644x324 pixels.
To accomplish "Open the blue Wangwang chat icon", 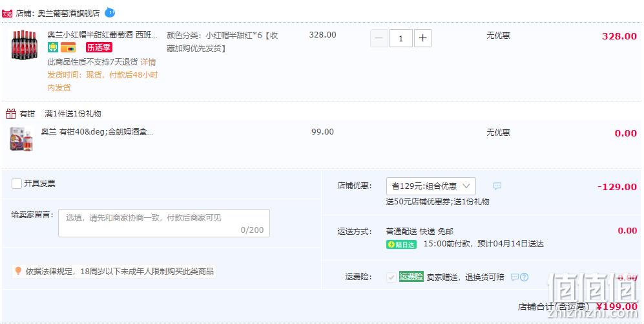I will click(110, 13).
